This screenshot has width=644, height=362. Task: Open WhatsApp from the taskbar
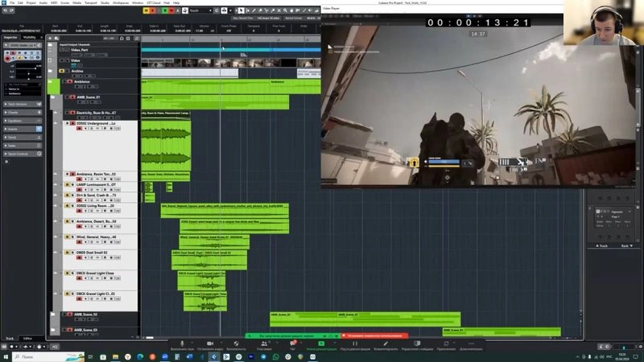[x=275, y=357]
